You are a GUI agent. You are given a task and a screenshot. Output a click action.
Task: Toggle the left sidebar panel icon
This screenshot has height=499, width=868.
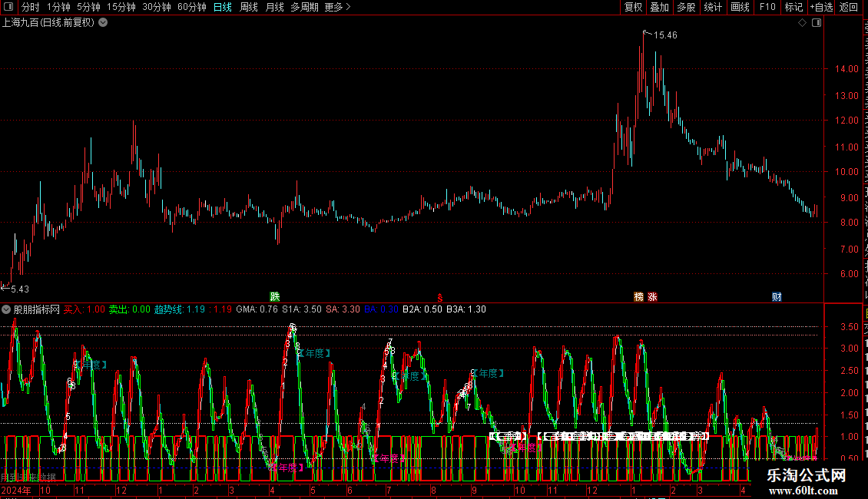pos(8,7)
